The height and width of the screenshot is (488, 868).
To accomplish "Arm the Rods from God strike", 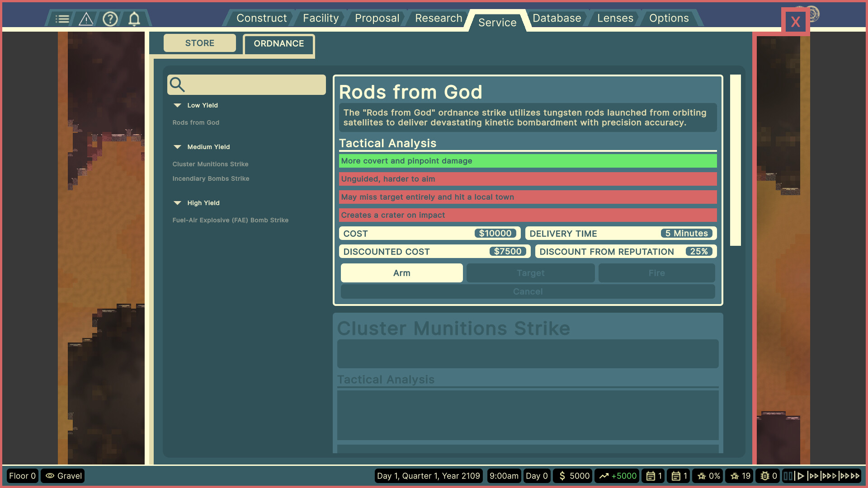I will point(401,273).
